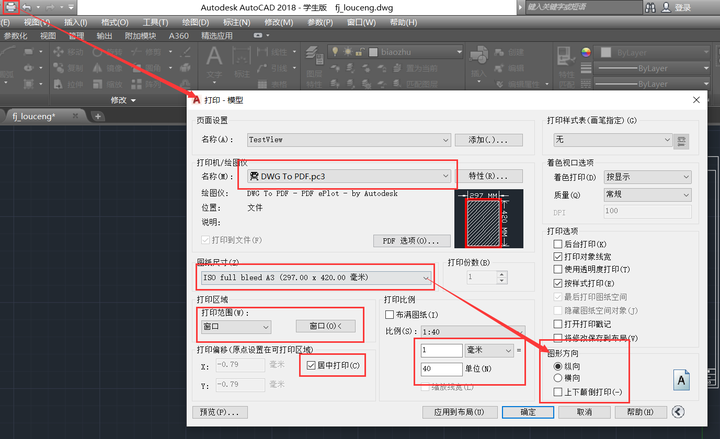Open the 质量(Q) dropdown showing 常规
720x439 pixels.
point(647,195)
